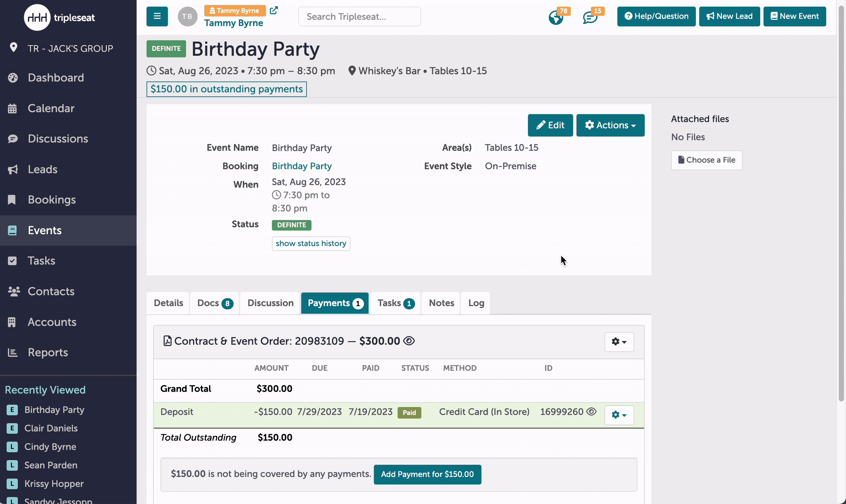Click the Dashboard gauge icon
This screenshot has width=846, height=504.
[x=13, y=78]
